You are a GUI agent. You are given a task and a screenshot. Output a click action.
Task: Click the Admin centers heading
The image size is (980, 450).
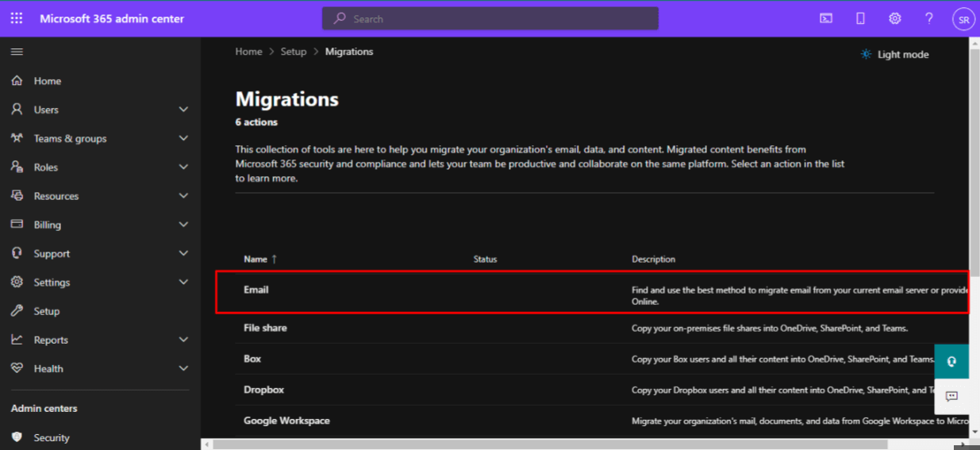pos(44,409)
